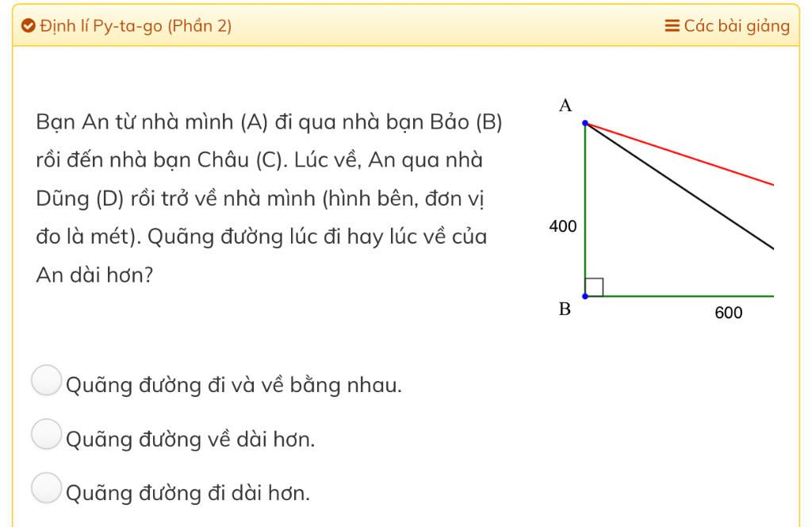
Task: Pick 'Quãng đường đi dài hơn' option
Action: tap(47, 487)
